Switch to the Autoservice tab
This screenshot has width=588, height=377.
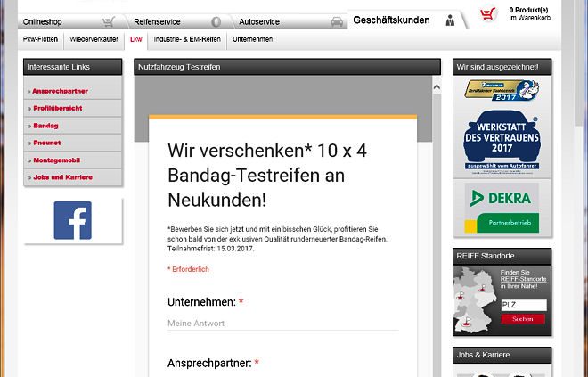[x=259, y=21]
